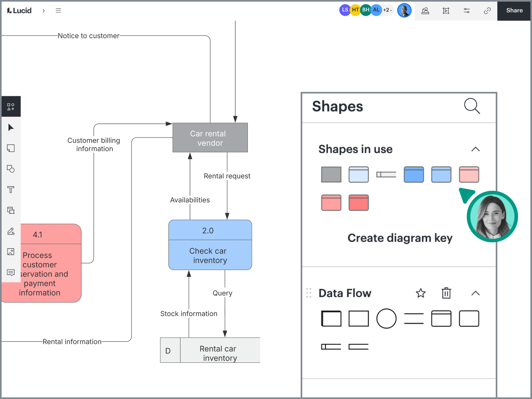Select the freehand pen drawing tool
Image resolution: width=532 pixels, height=399 pixels.
pos(11,231)
